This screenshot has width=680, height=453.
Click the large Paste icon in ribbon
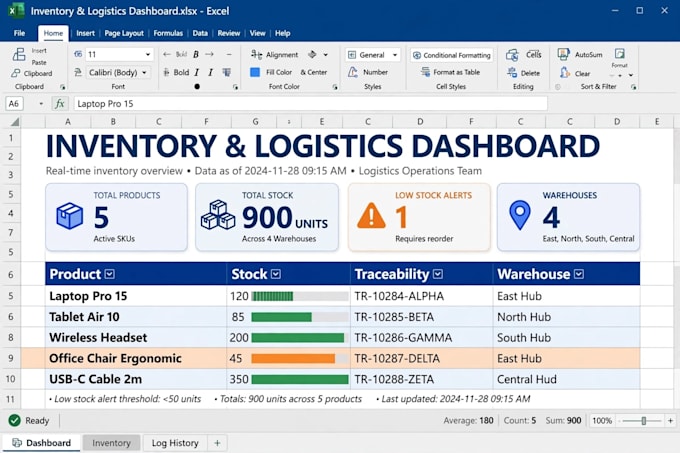[19, 54]
